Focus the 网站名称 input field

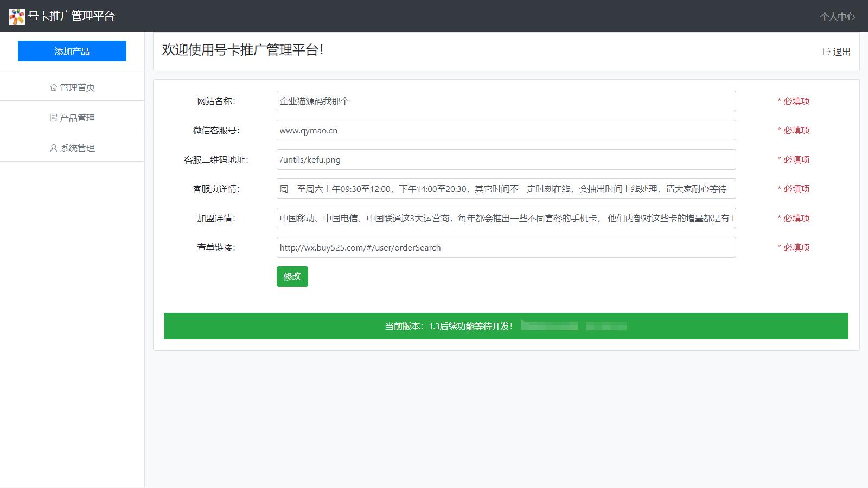pyautogui.click(x=506, y=101)
